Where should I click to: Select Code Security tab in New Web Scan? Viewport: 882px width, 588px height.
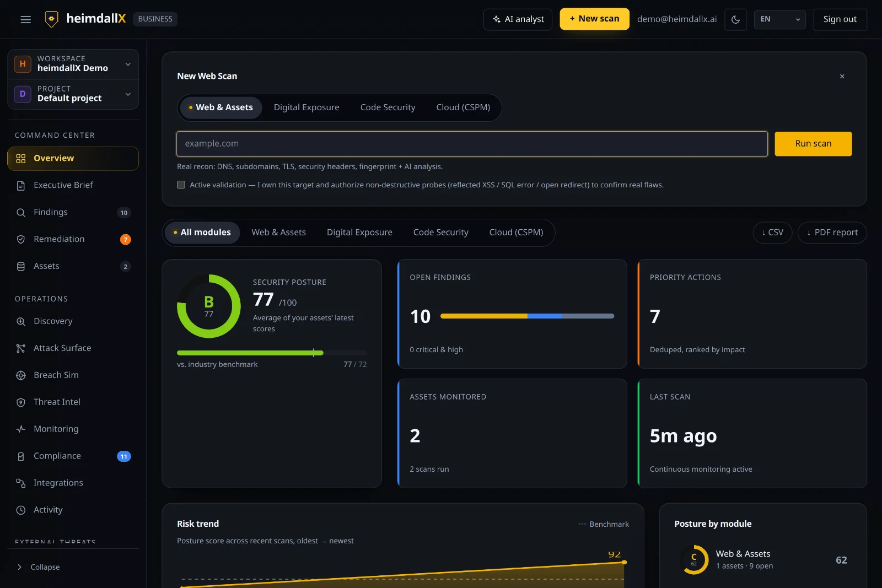pos(388,107)
